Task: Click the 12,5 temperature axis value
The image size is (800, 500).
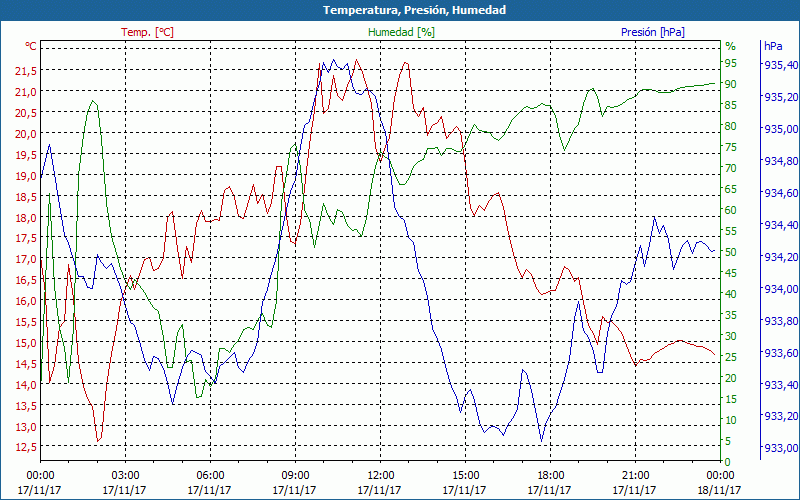Action: click(26, 447)
